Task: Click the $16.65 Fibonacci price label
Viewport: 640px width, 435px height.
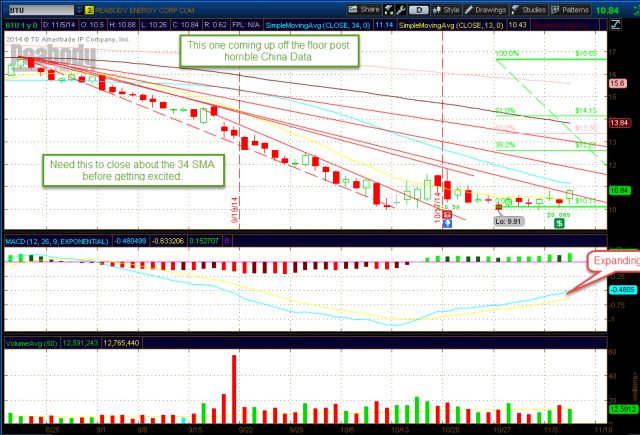Action: click(586, 53)
